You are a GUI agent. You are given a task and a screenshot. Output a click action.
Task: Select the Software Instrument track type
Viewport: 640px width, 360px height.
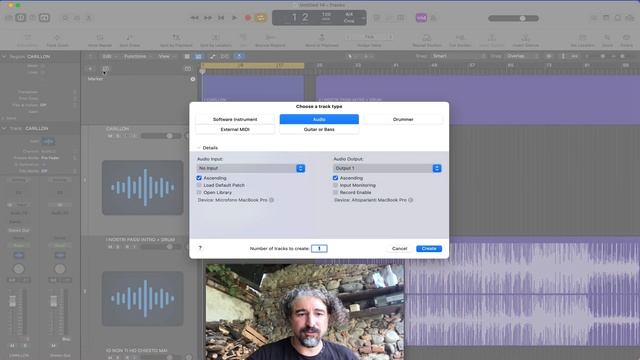[x=235, y=119]
